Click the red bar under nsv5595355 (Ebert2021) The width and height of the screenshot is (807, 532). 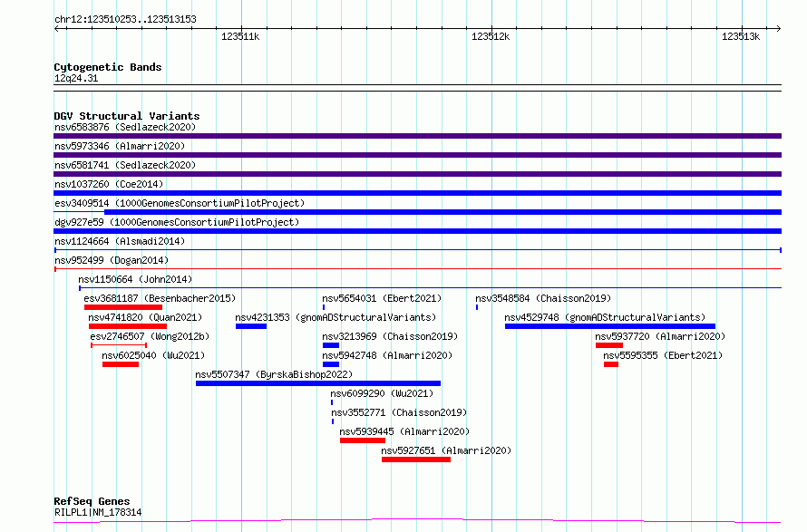click(611, 364)
